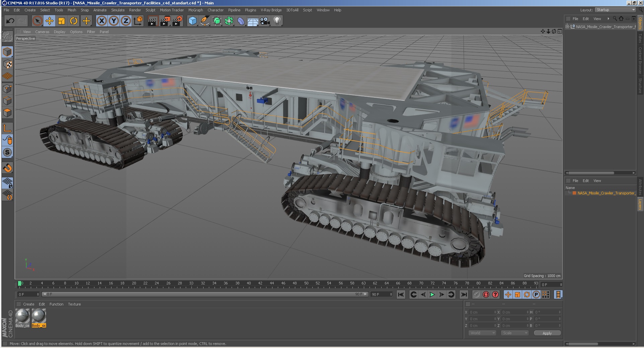Screen dimensions: 644x348
Task: Toggle Y axis lock
Action: click(114, 21)
